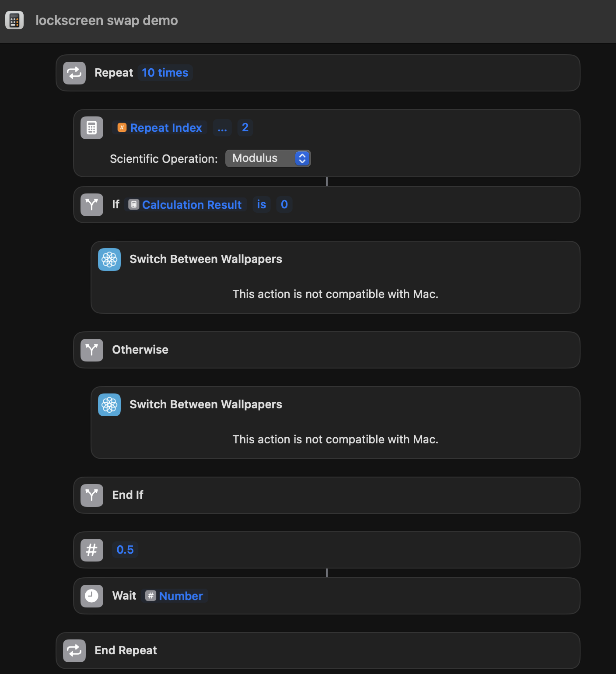Click the Number action's hash icon
This screenshot has width=616, height=674.
click(x=91, y=550)
